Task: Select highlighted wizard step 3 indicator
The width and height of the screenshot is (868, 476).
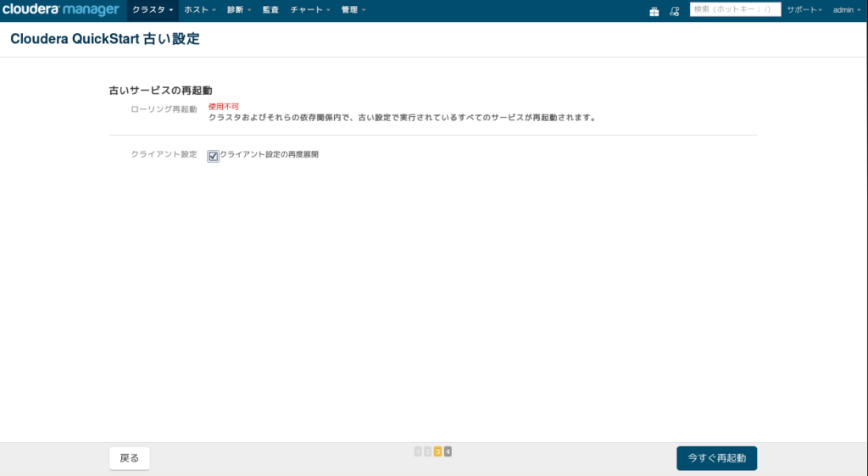Action: (438, 451)
